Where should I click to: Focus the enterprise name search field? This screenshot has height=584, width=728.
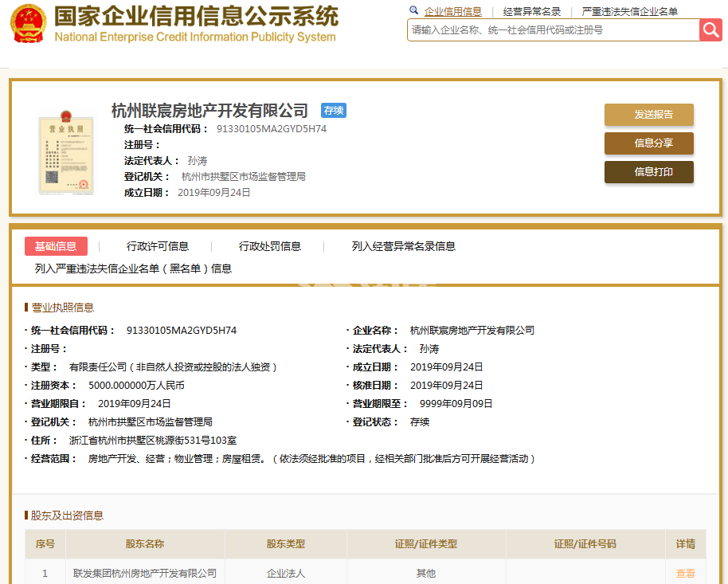[554, 30]
